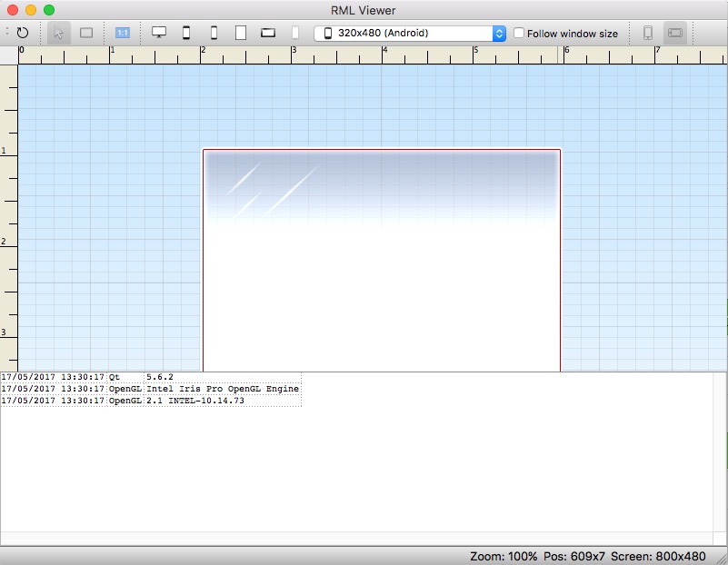The height and width of the screenshot is (565, 728).
Task: Click the horizontal ruler at top
Action: pyautogui.click(x=364, y=55)
